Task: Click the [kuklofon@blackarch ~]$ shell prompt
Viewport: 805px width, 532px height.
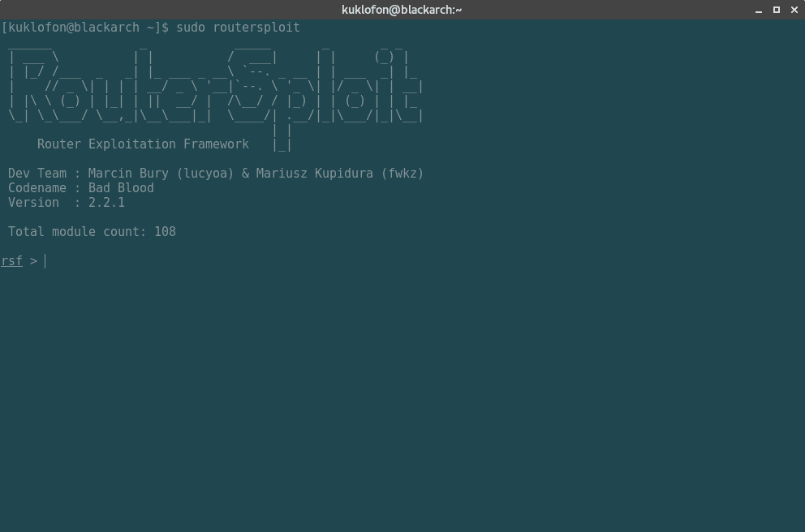Action: 84,28
